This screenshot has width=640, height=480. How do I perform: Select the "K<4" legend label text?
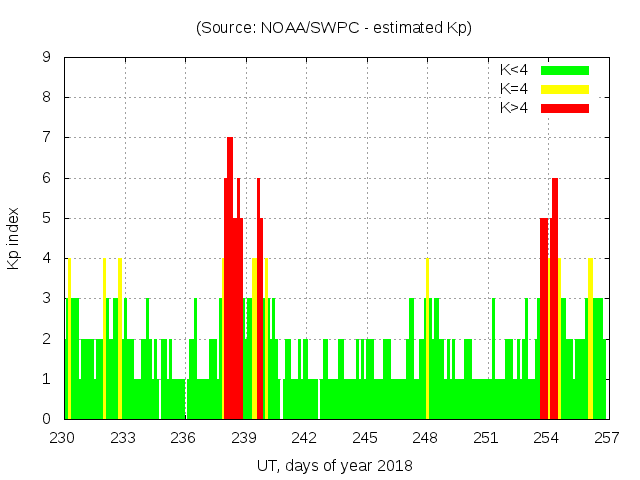coord(516,70)
